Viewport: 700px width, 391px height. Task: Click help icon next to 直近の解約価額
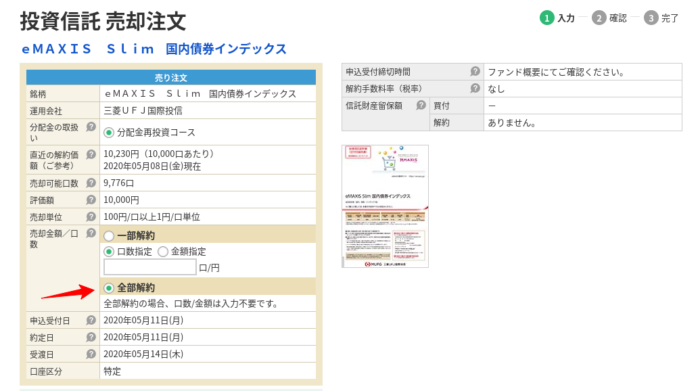click(91, 154)
